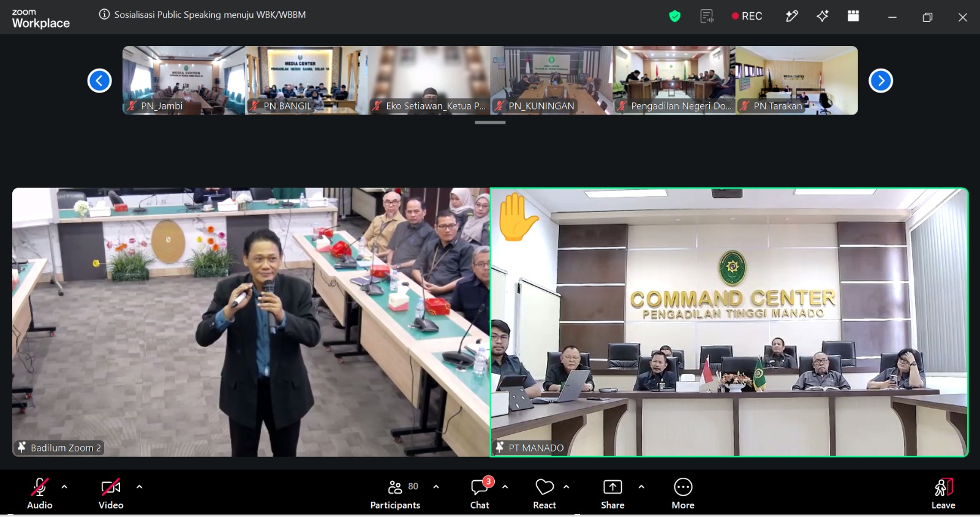
Task: Start camera with the Video icon
Action: [111, 488]
